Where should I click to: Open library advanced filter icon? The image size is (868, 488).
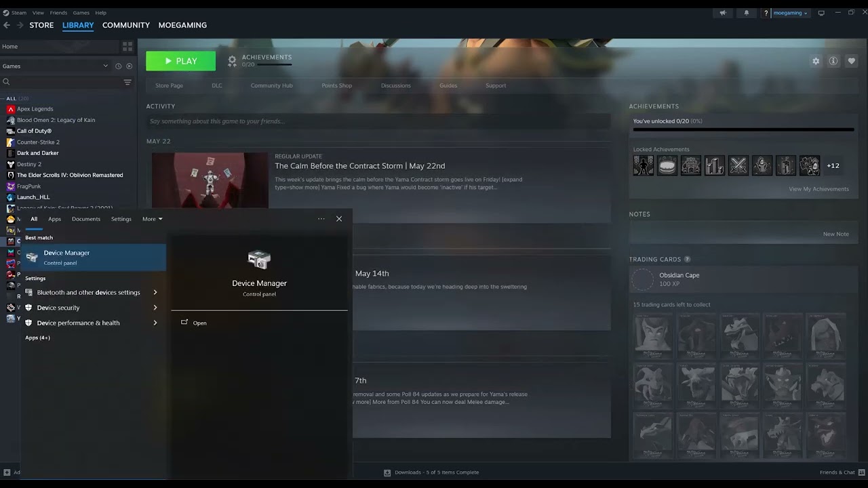tap(127, 82)
